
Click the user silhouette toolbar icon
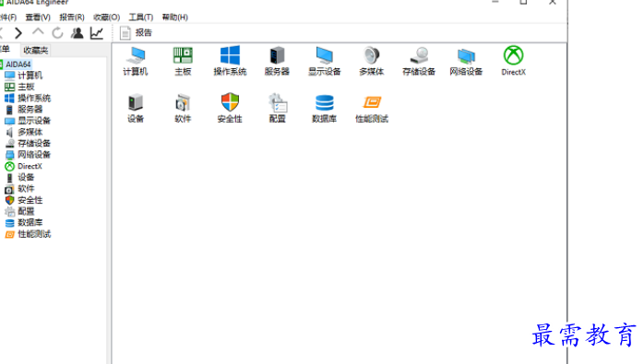coord(77,33)
